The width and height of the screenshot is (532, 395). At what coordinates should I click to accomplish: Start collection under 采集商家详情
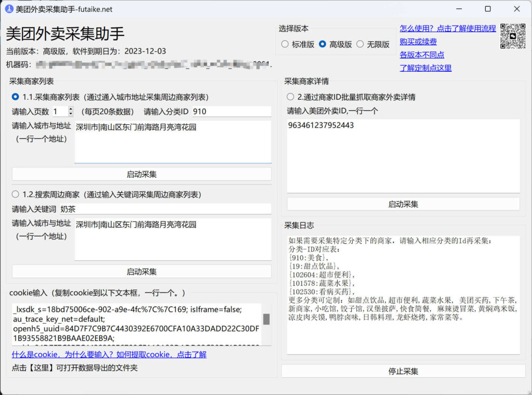pos(403,204)
